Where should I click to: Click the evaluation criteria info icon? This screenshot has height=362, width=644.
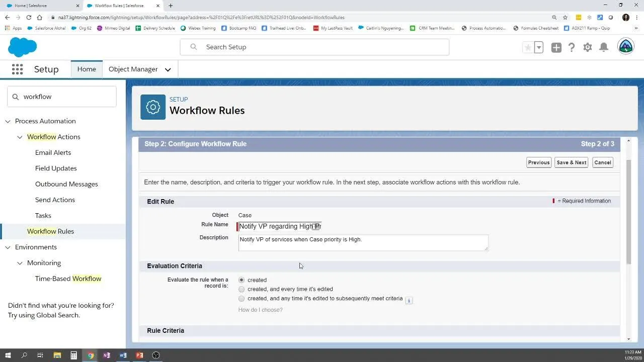409,301
